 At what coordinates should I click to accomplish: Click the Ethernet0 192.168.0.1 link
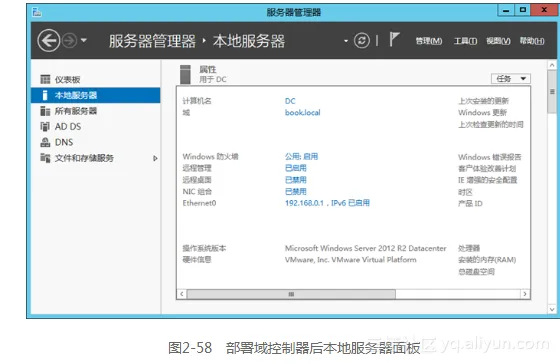[x=327, y=203]
